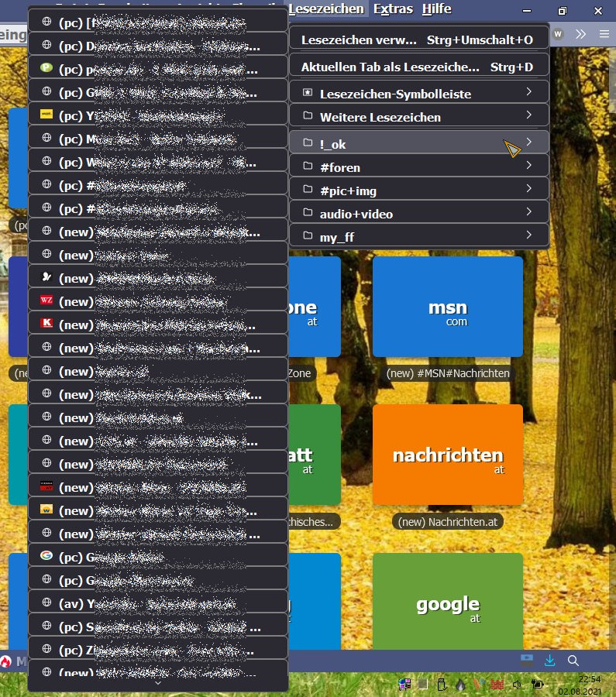Click the speaker volume icon in system tray

[516, 684]
